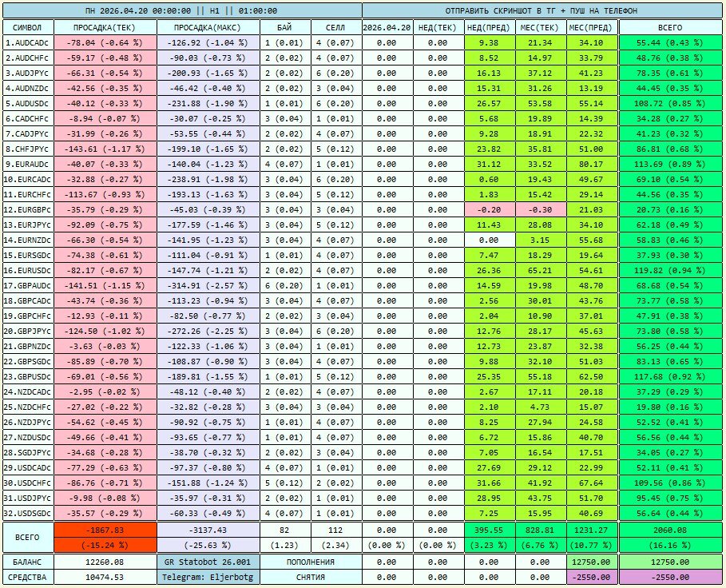
Task: Click the 117.68 (0.92 %) total cell
Action: [x=670, y=376]
